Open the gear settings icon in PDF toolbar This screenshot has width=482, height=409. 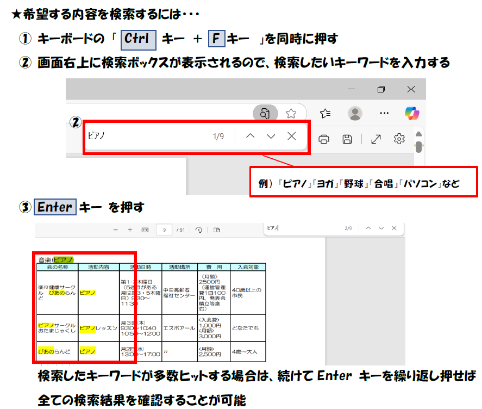tap(399, 138)
